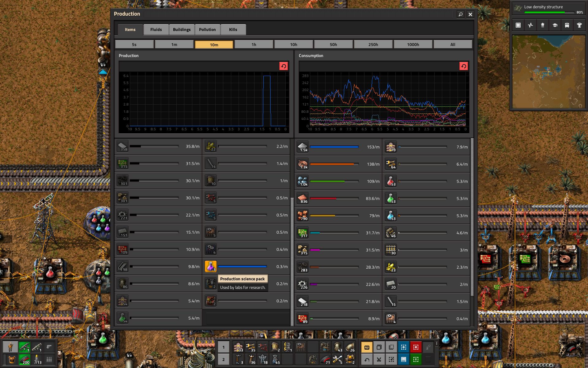Select the cut tool scissors icon

(379, 359)
